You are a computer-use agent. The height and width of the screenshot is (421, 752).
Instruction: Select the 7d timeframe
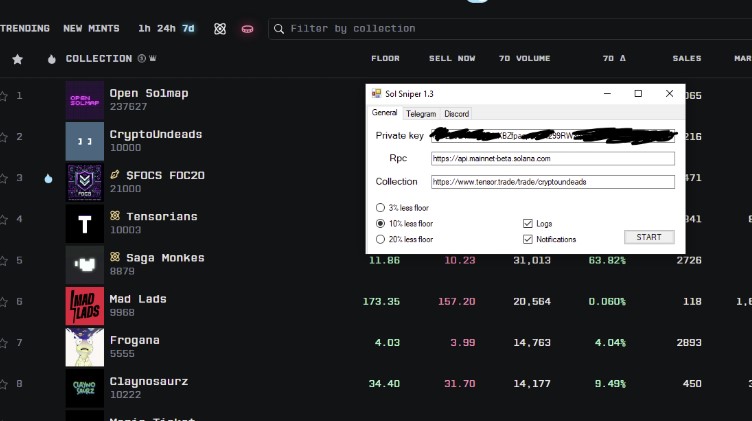[188, 28]
